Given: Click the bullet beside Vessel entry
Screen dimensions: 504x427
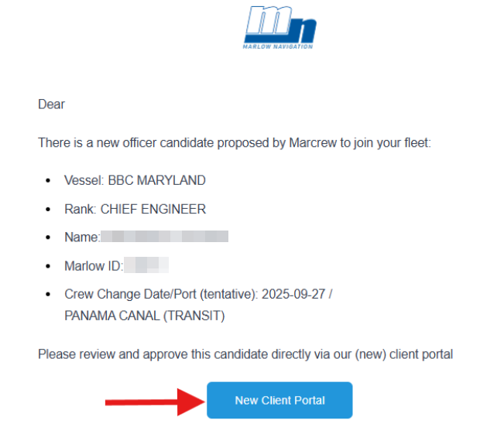Looking at the screenshot, I should click(48, 181).
